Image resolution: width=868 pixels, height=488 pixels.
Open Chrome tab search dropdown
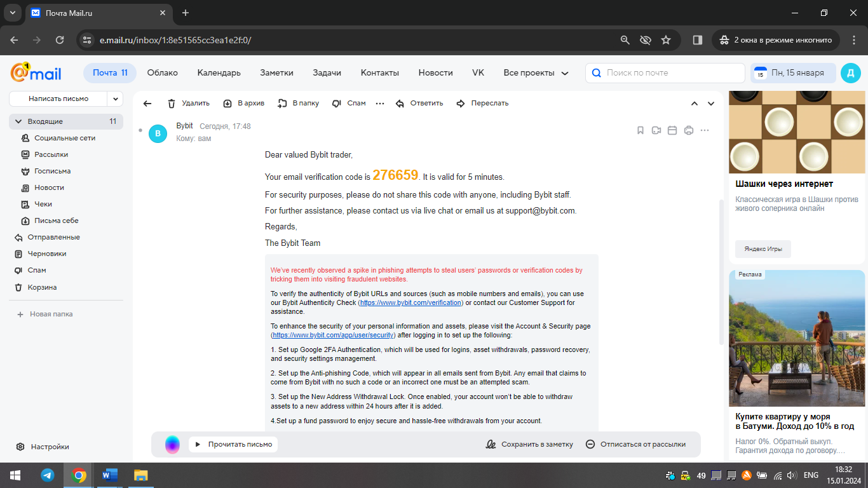(x=13, y=13)
